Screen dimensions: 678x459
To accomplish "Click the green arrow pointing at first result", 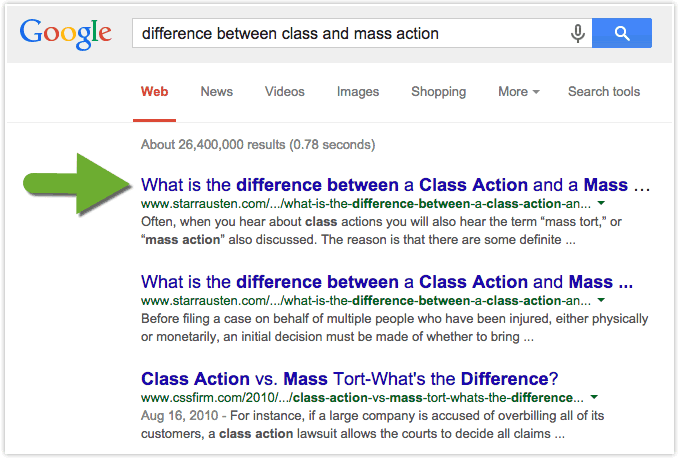I will (x=77, y=184).
